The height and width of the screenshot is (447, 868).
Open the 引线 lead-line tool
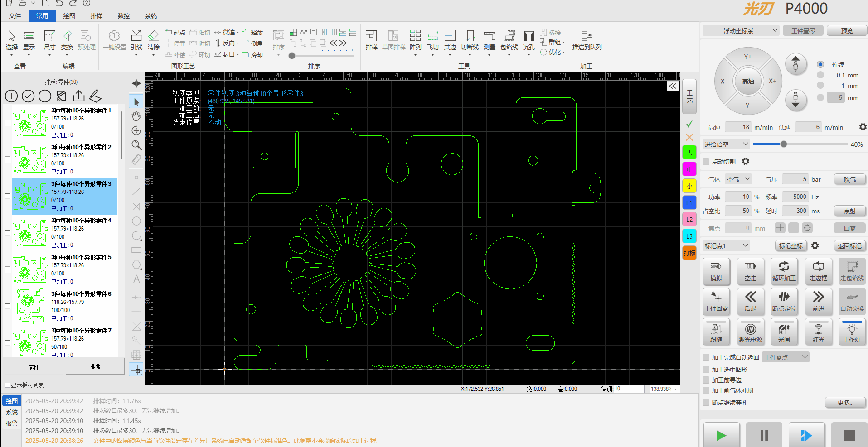(136, 39)
